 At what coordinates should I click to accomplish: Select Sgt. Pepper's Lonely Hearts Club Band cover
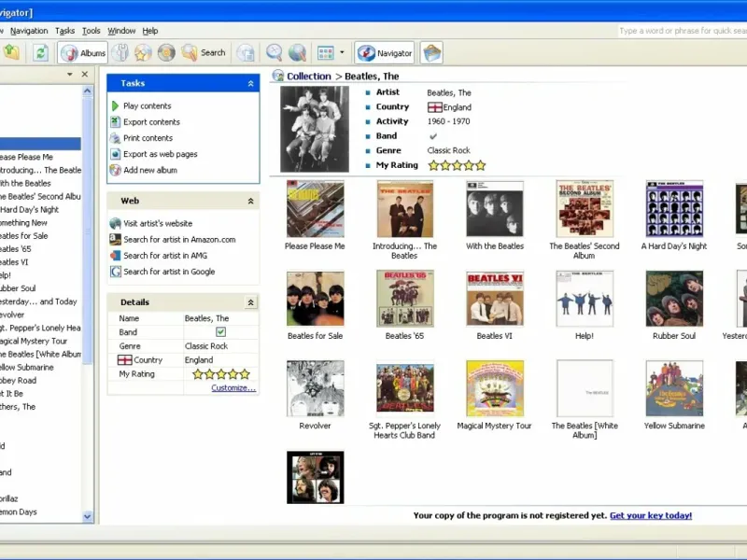tap(405, 388)
